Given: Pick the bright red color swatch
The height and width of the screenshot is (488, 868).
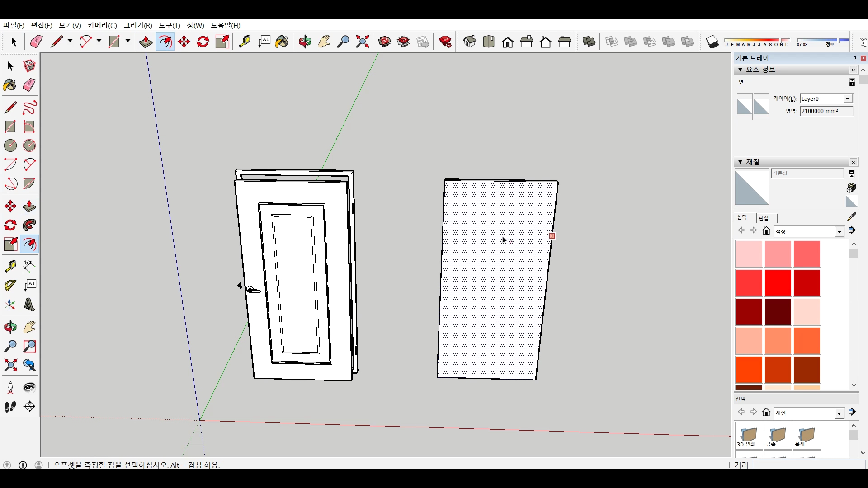Looking at the screenshot, I should tap(778, 283).
